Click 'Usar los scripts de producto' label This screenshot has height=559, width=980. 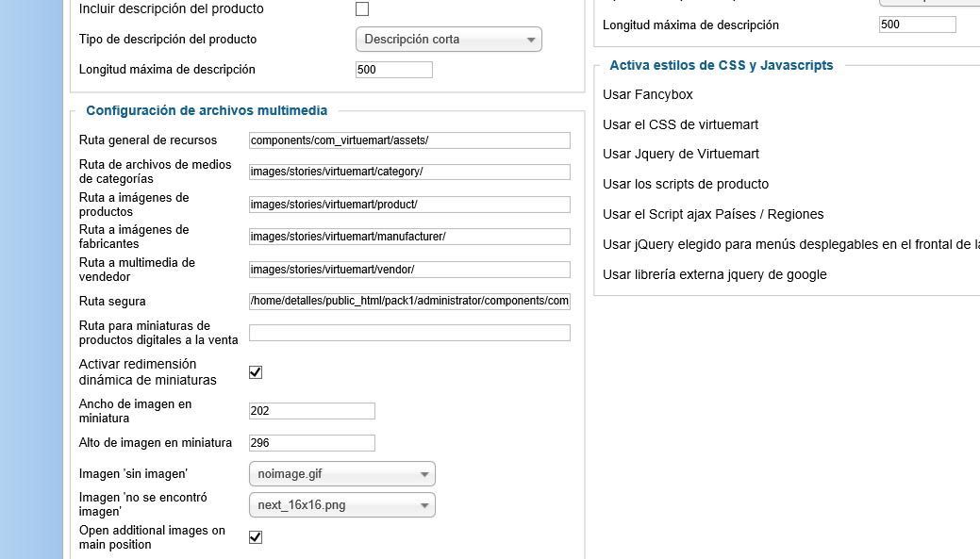[x=686, y=184]
